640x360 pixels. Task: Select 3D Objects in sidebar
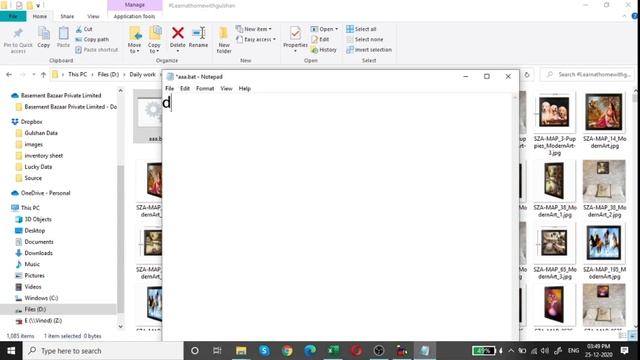[x=38, y=219]
